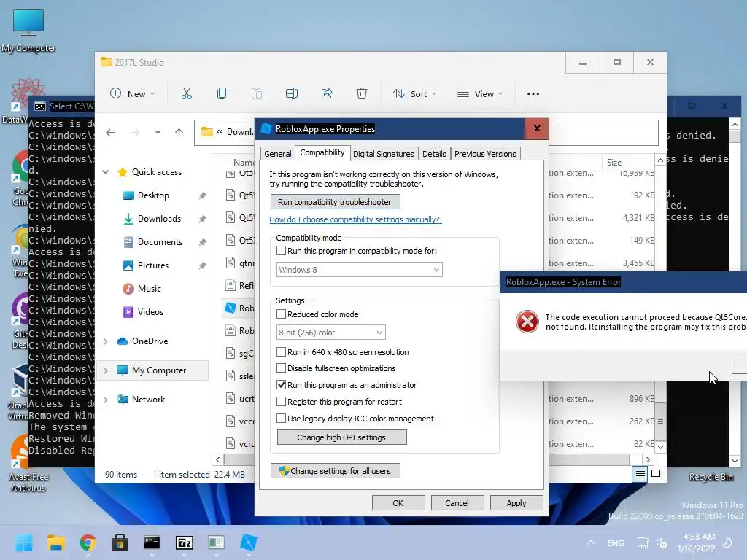Switch to details view layout icon
The height and width of the screenshot is (560, 747).
pos(640,474)
